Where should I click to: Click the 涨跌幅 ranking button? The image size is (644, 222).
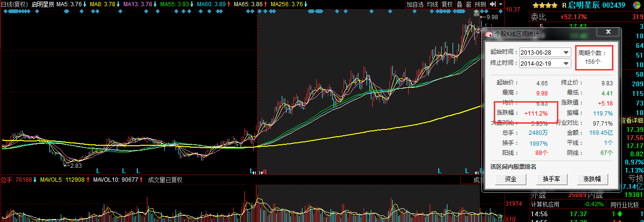(592, 179)
